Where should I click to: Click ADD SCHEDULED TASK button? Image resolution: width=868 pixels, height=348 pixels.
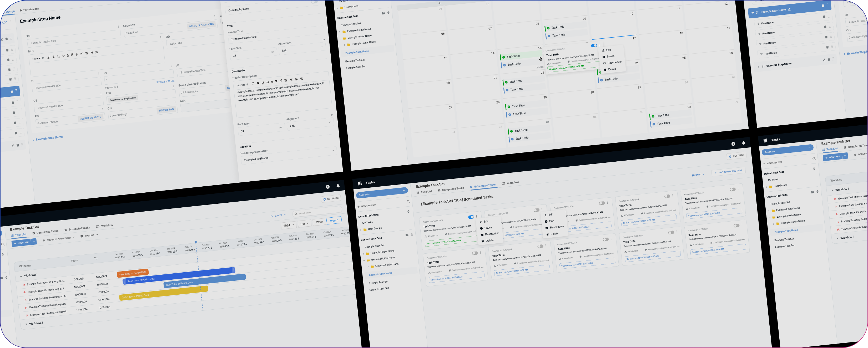728,172
